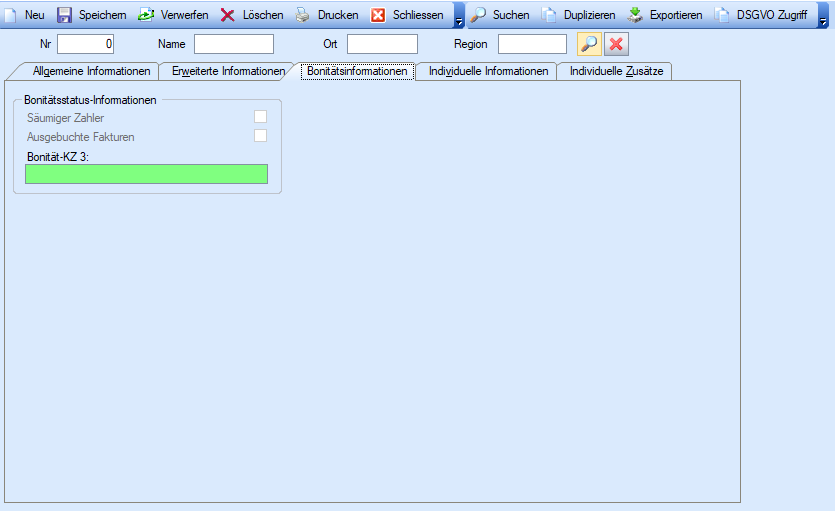Screen dimensions: 835x511
Task: Click the Neu button label
Action: click(x=35, y=15)
